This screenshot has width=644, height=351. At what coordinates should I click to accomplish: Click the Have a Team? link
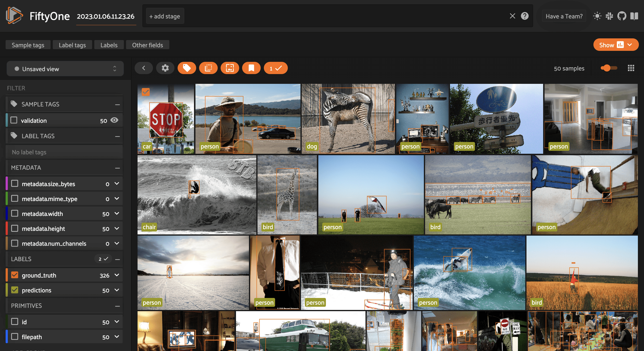(x=564, y=16)
